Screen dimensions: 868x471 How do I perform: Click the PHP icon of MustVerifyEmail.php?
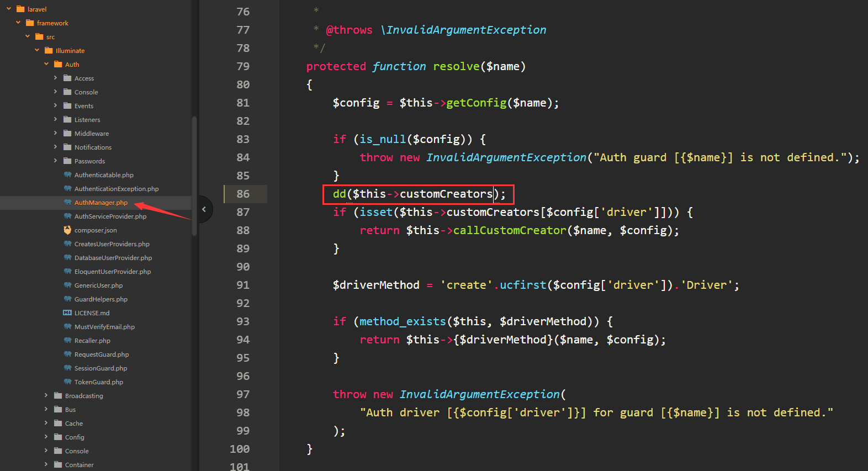(67, 326)
